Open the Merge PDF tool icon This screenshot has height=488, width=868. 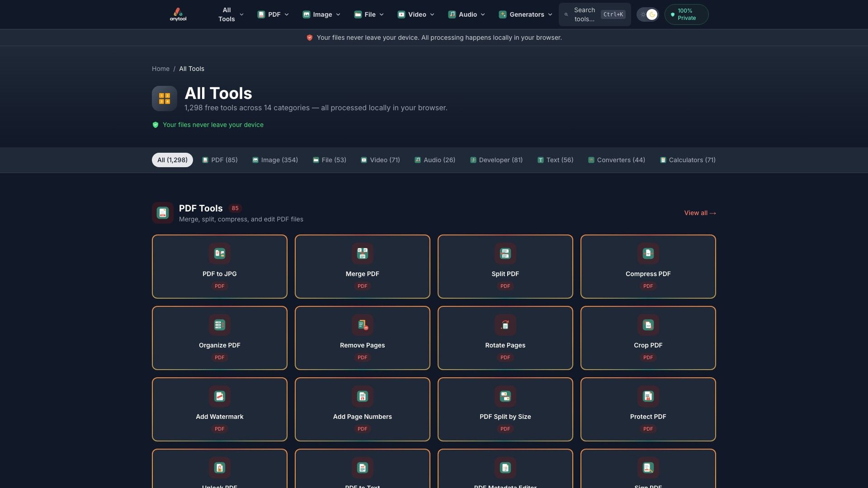coord(363,253)
